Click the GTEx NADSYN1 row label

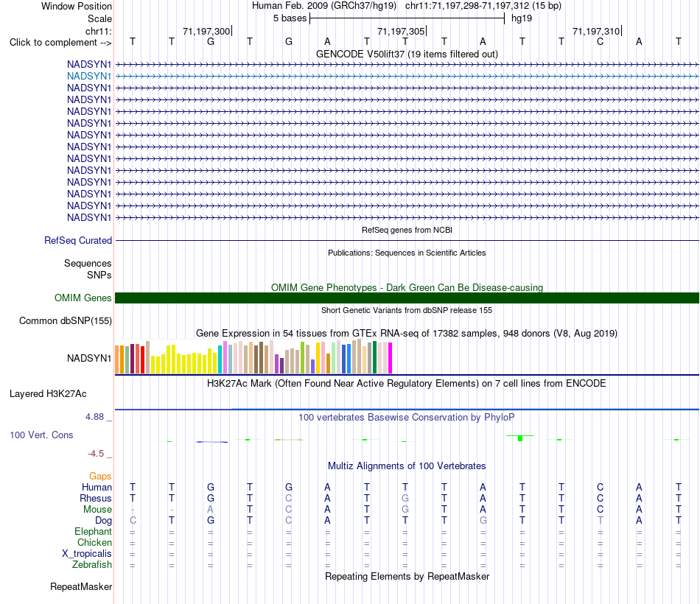(89, 358)
